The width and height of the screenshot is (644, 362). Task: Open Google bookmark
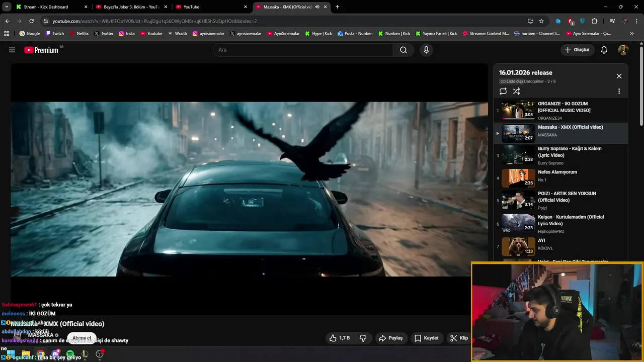[29, 34]
